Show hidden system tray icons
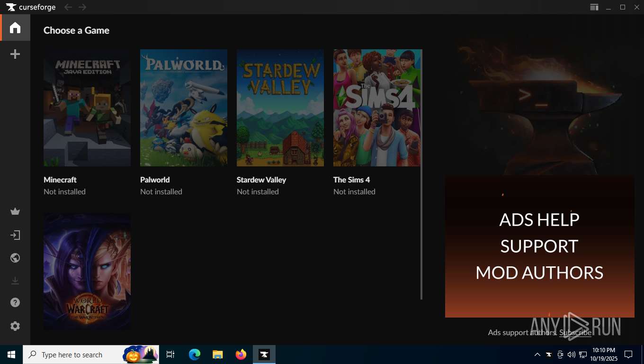This screenshot has height=364, width=644. pos(537,355)
